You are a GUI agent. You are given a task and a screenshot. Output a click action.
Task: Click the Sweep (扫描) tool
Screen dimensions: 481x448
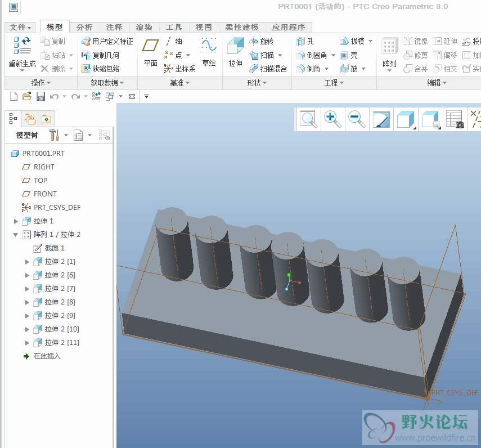262,55
